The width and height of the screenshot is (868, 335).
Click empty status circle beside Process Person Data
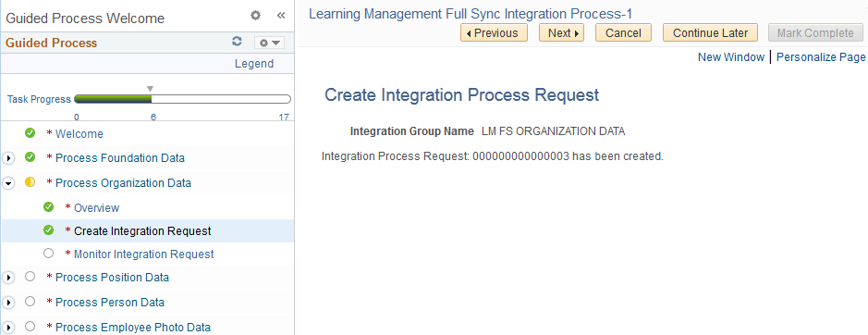click(30, 301)
